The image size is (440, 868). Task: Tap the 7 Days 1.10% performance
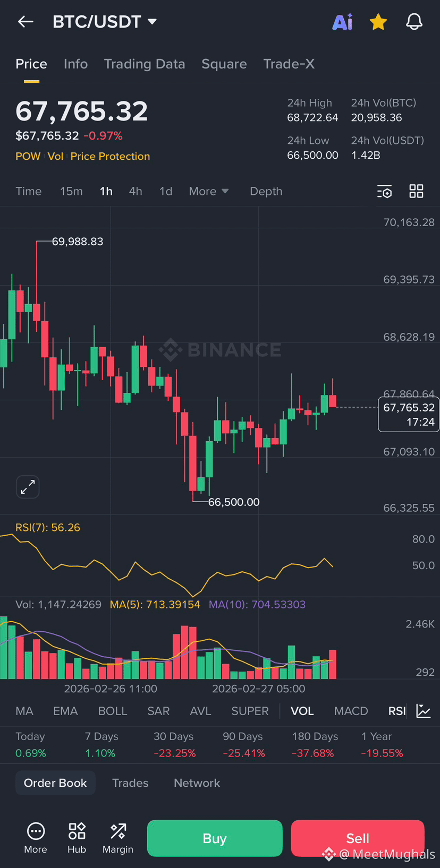101,745
